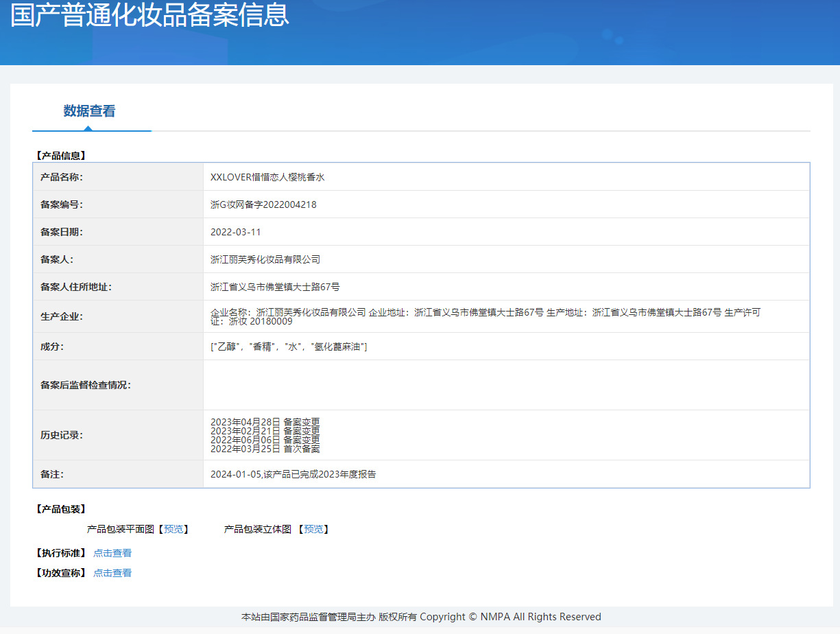Click the 备注 annual report note text

[293, 474]
